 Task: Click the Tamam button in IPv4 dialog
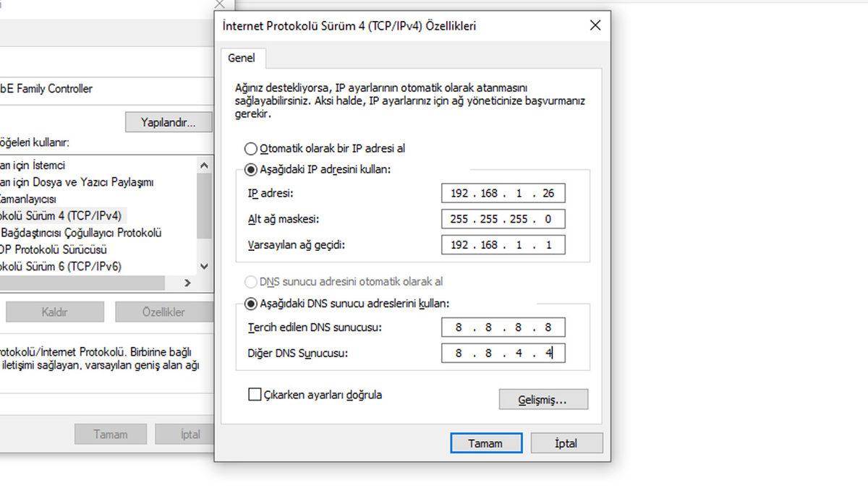click(486, 443)
